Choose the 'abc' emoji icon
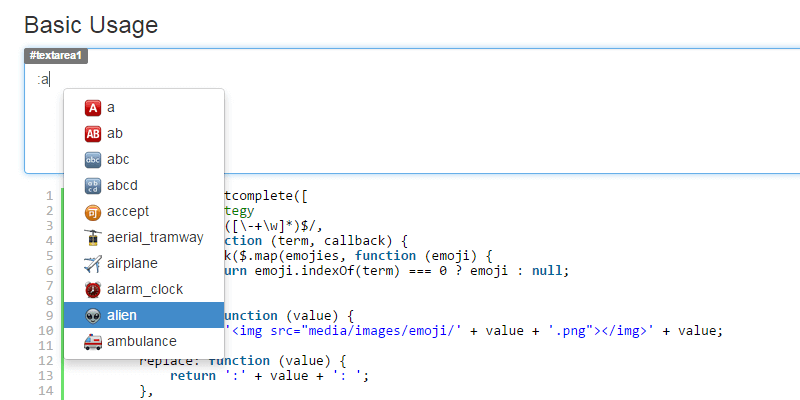 click(x=93, y=159)
